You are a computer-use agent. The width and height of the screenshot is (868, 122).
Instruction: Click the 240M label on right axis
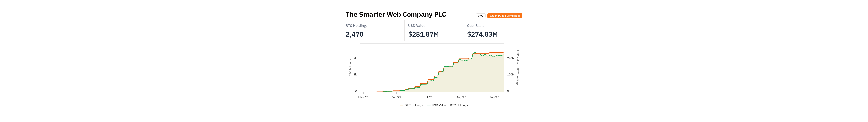(x=511, y=58)
